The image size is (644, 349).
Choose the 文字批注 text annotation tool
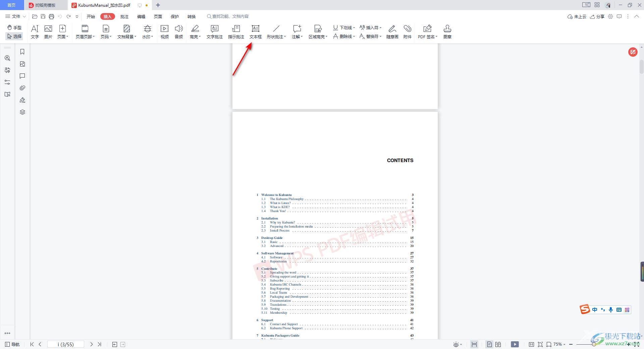[x=215, y=32]
